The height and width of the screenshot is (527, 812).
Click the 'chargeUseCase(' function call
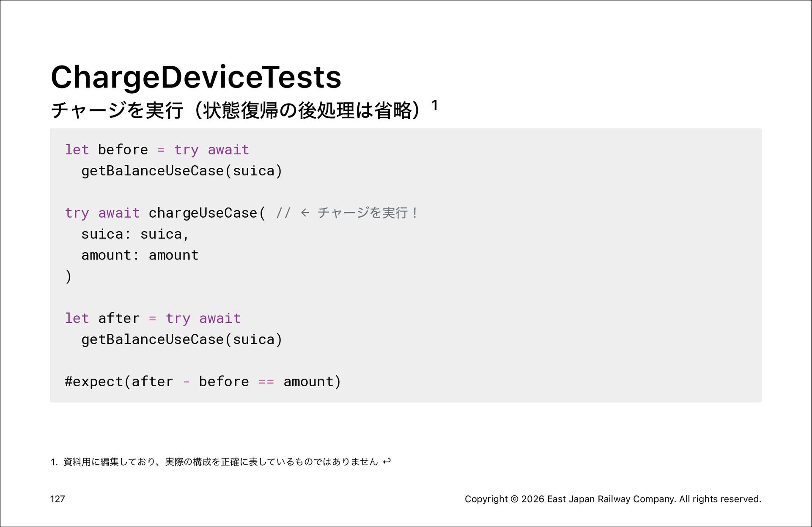pyautogui.click(x=207, y=213)
